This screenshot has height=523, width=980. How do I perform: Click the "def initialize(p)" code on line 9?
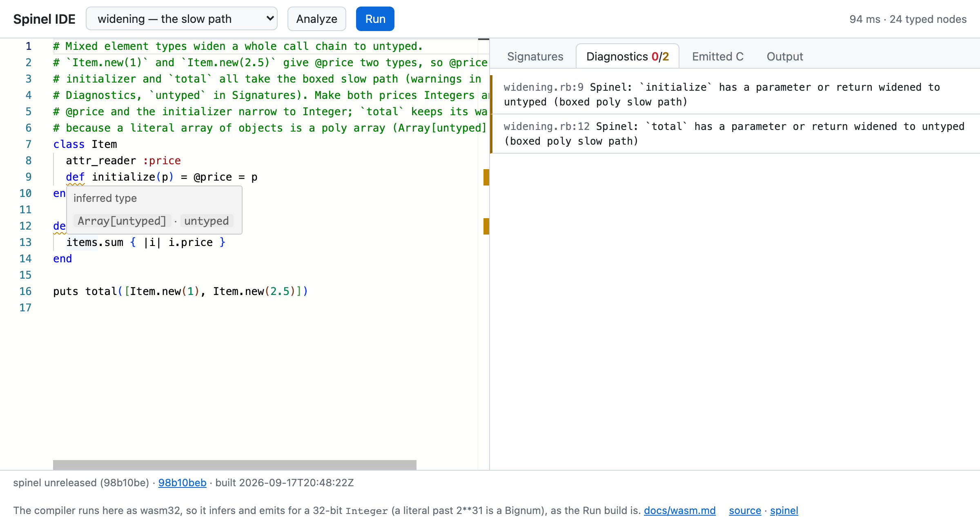[x=120, y=177]
